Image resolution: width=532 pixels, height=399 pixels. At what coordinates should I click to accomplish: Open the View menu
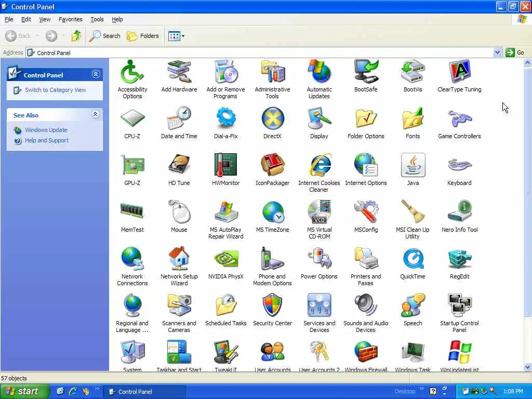45,19
